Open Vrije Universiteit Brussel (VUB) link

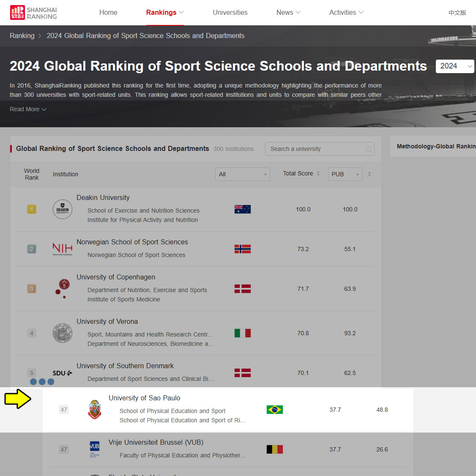[x=156, y=442]
